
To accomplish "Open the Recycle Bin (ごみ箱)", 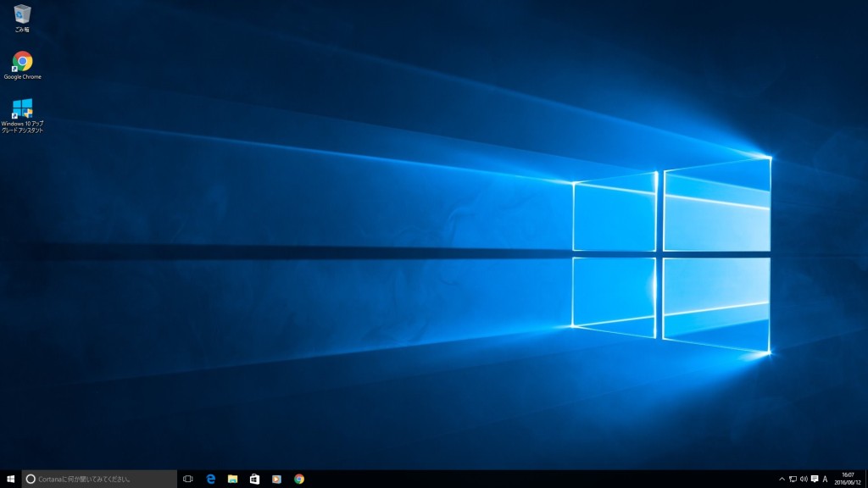I will [x=22, y=15].
